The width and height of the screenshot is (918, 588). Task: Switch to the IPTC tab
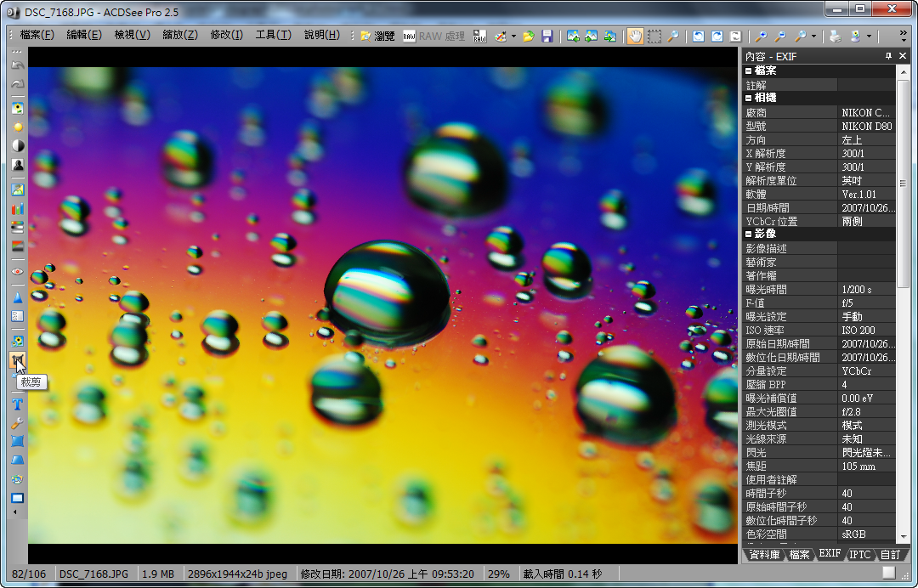point(860,554)
